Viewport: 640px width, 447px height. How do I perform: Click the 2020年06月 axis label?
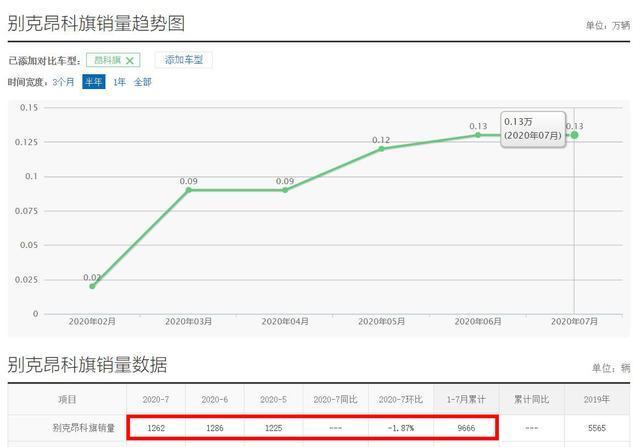pyautogui.click(x=478, y=322)
